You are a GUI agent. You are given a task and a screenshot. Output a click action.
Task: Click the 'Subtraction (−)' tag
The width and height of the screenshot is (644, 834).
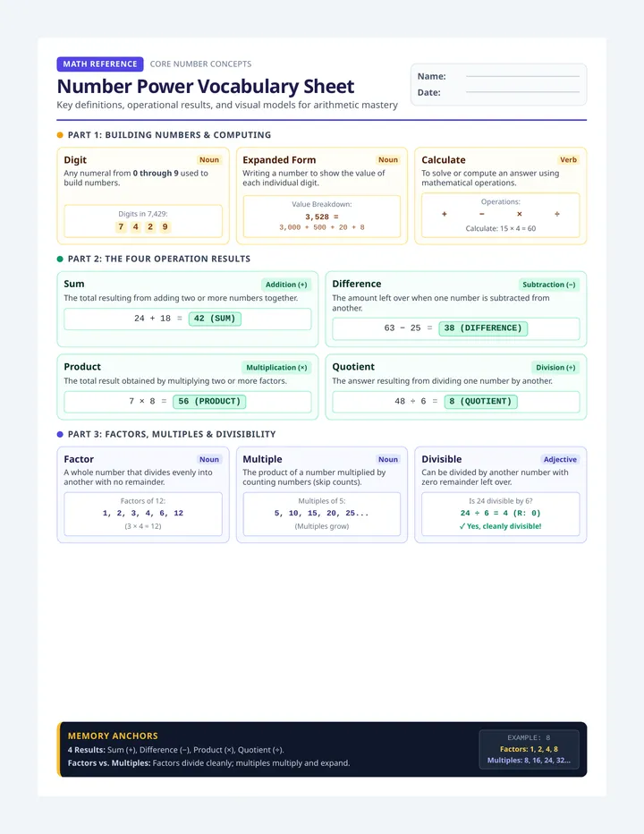click(x=549, y=285)
